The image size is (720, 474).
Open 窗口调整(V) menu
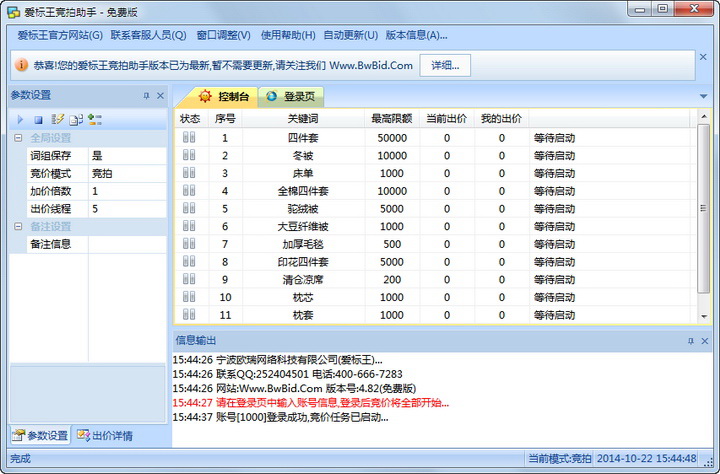tap(224, 35)
